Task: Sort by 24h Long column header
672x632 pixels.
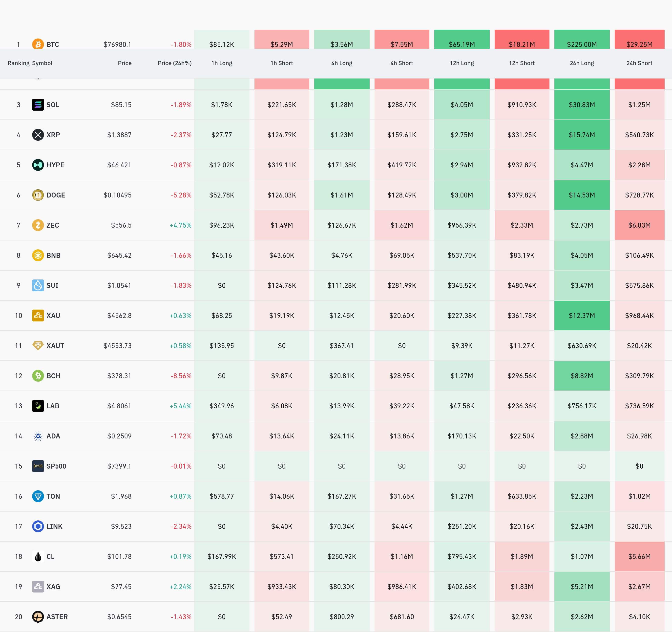Action: pos(582,63)
